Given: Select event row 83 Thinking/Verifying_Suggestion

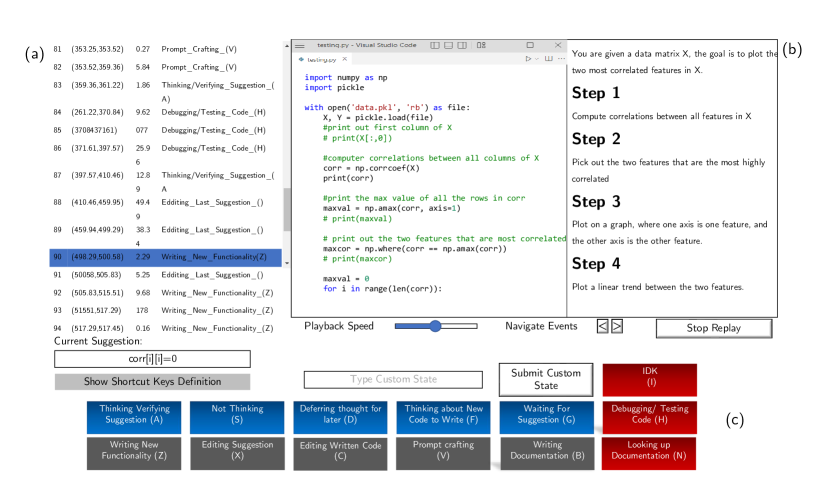Looking at the screenshot, I should (166, 92).
